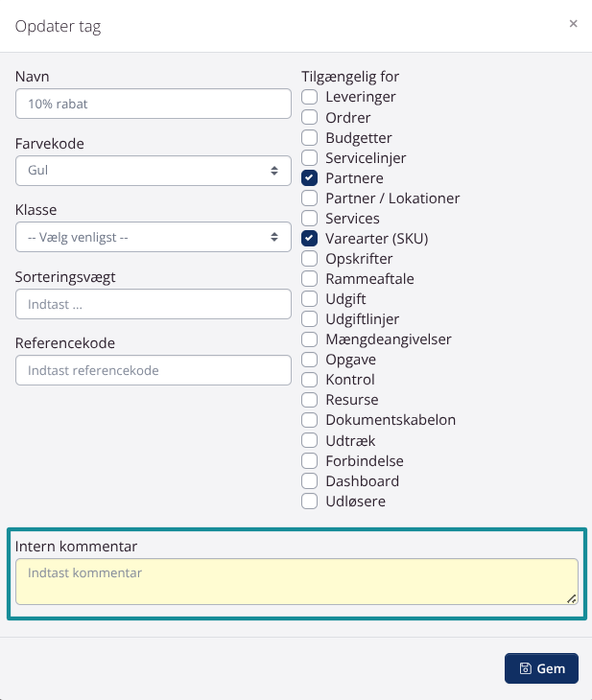Click the Intern kommentar text area
This screenshot has width=592, height=700.
tap(296, 581)
